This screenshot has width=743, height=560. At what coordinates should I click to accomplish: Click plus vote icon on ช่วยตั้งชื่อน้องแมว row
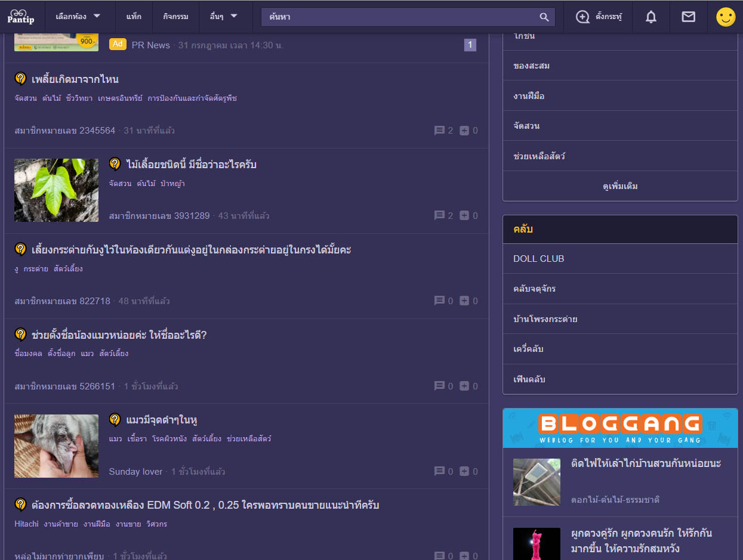point(464,386)
